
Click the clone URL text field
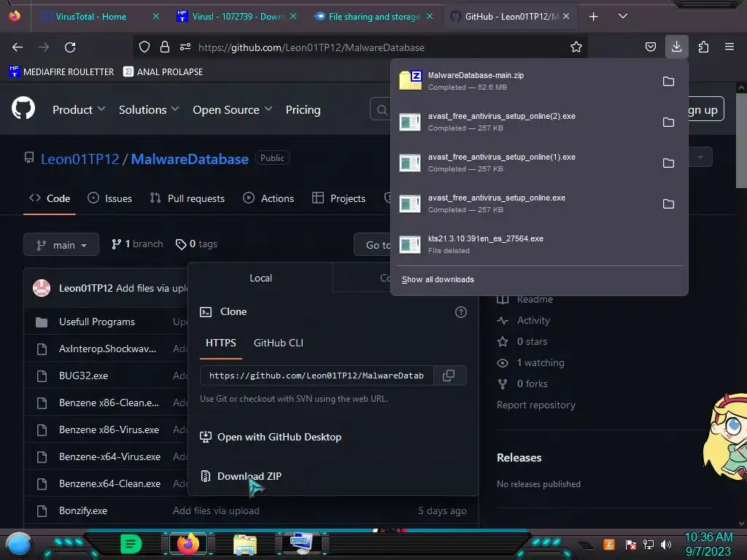coord(317,376)
